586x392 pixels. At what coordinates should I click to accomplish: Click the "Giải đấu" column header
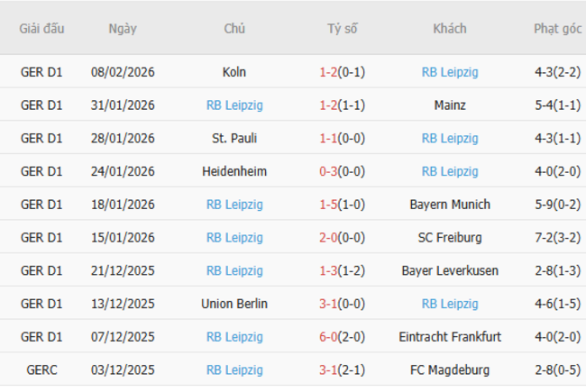tap(41, 28)
